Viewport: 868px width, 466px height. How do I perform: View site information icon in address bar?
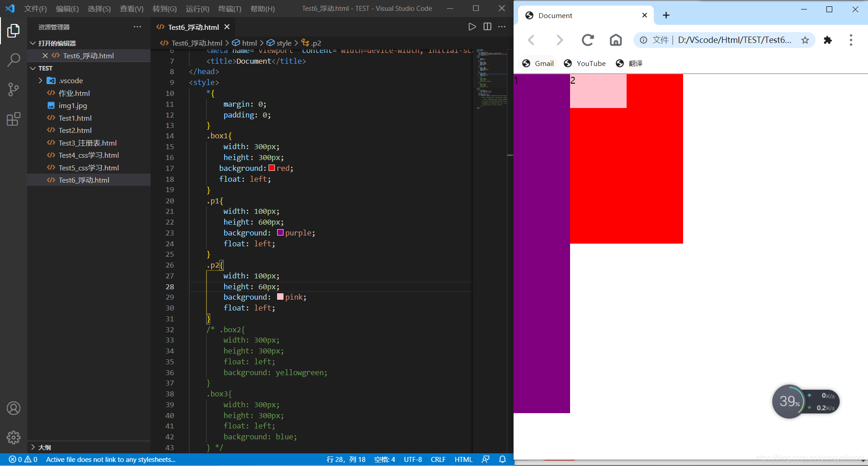pyautogui.click(x=643, y=40)
